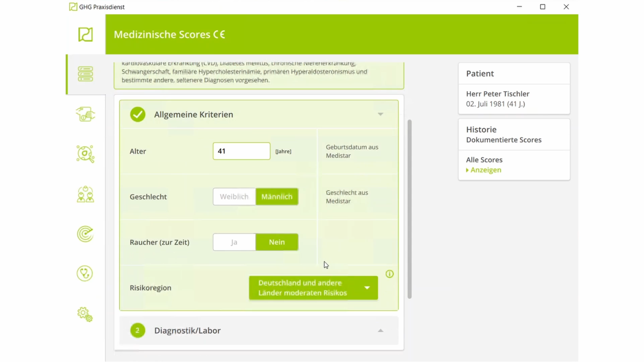
Task: Click inside the Alter input field
Action: (241, 151)
